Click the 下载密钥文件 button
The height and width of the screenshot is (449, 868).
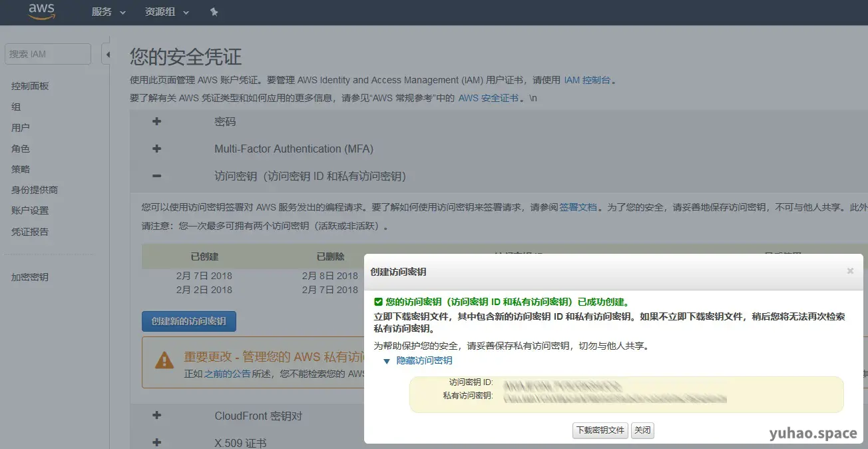(x=600, y=430)
